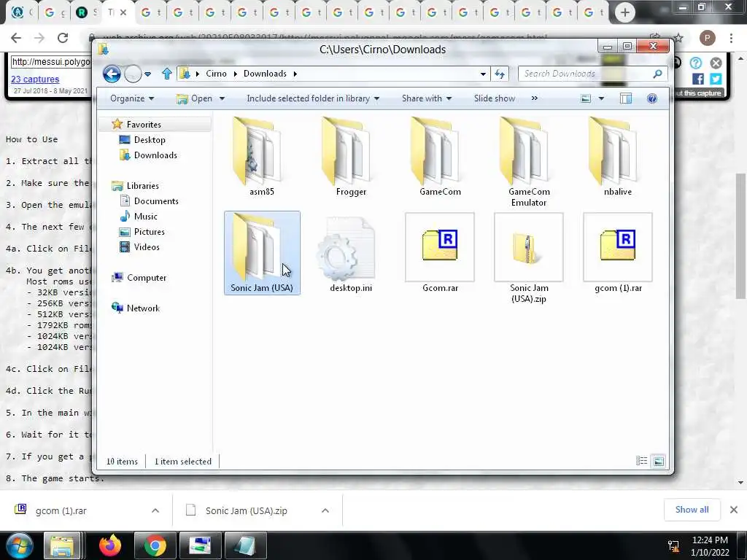Open Pictures library in sidebar
747x560 pixels.
pos(149,231)
